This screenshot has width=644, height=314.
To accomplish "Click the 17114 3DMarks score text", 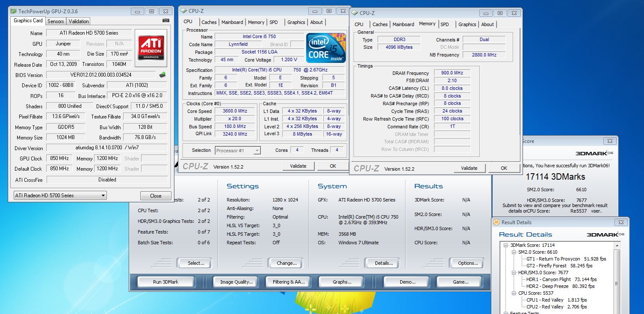I will click(555, 177).
